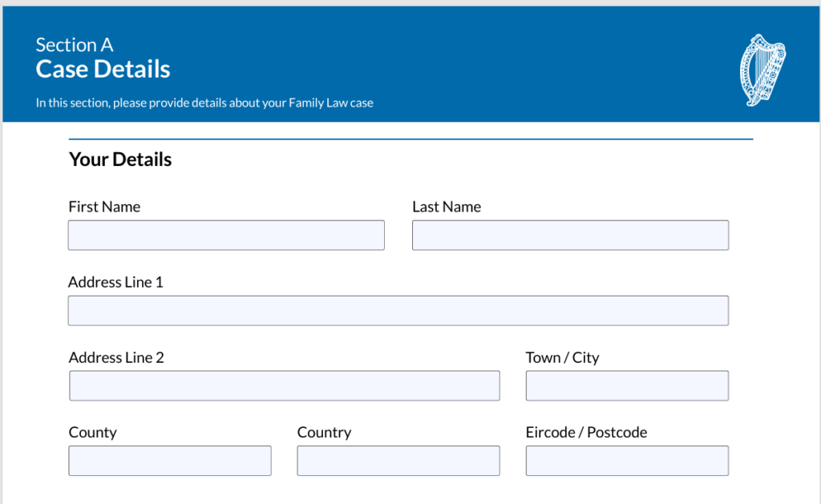Click the 'First Name' label text
The image size is (821, 504).
pos(104,207)
